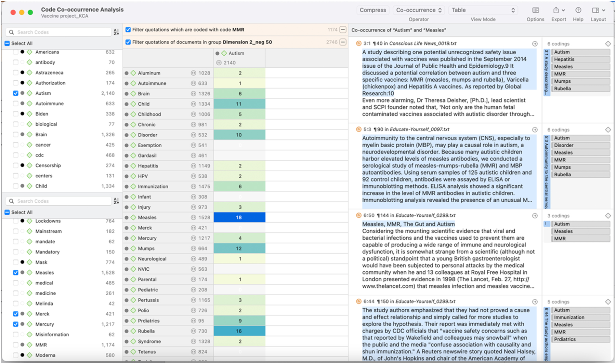Image resolution: width=616 pixels, height=364 pixels.
Task: Uncheck the Autism code checkbox
Action: tap(15, 93)
